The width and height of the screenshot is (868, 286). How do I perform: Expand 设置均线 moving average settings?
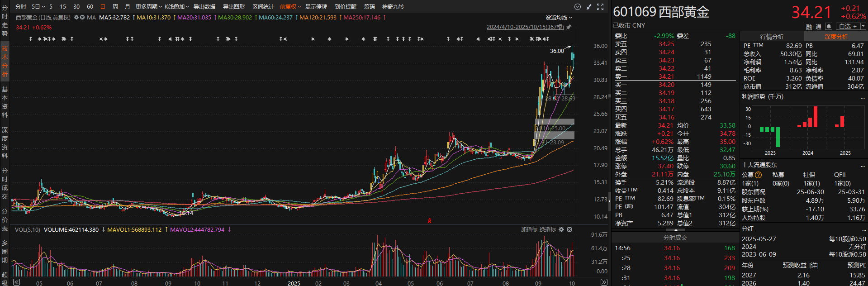[558, 18]
